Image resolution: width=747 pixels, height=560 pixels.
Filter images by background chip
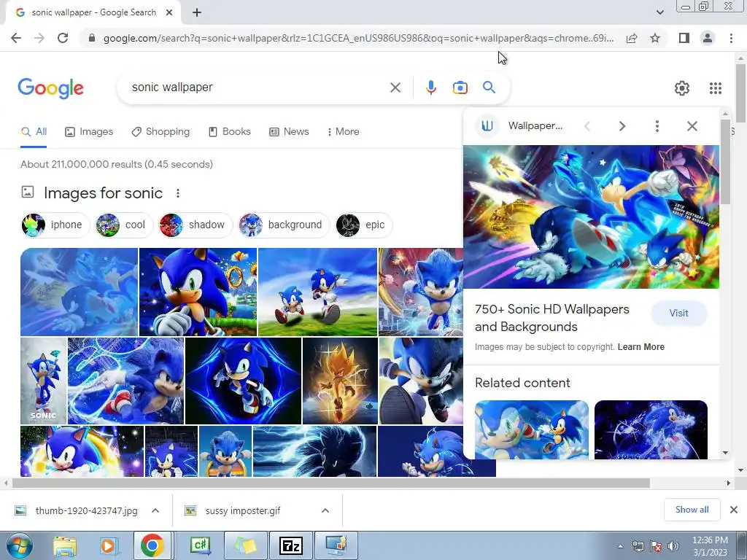pyautogui.click(x=284, y=225)
